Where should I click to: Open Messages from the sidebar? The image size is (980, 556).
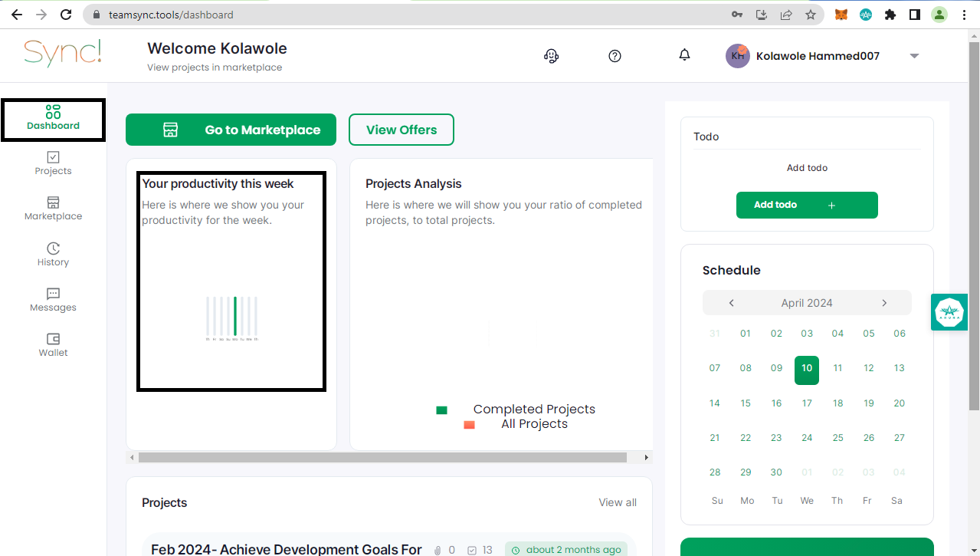point(53,299)
